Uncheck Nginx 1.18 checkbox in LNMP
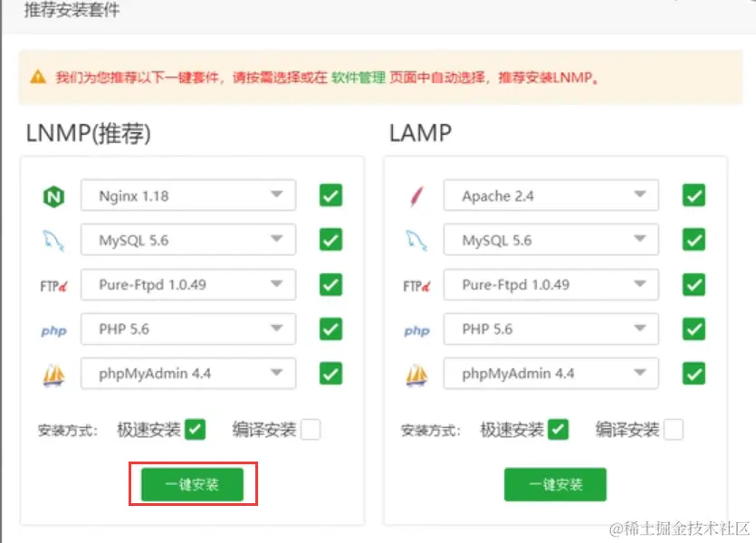This screenshot has width=756, height=543. [330, 195]
